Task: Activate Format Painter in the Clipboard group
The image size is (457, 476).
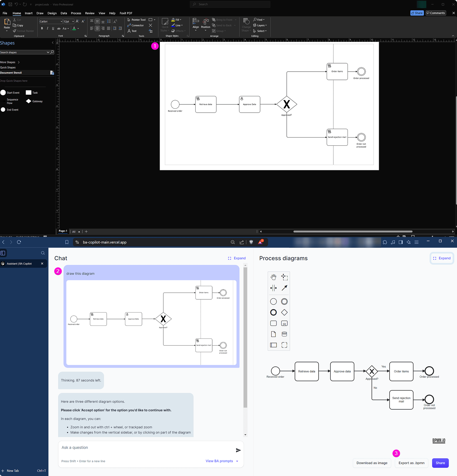Action: (x=24, y=31)
